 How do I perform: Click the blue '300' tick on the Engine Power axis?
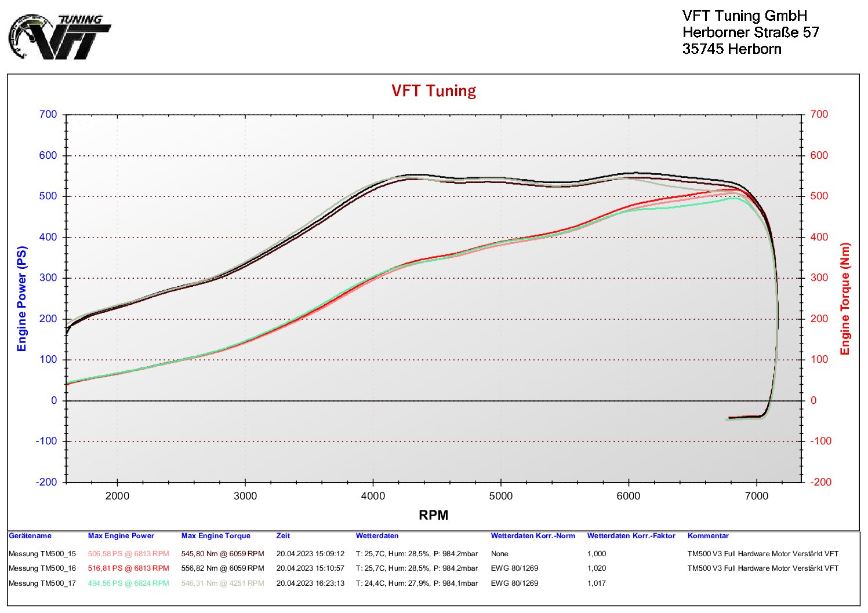48,278
